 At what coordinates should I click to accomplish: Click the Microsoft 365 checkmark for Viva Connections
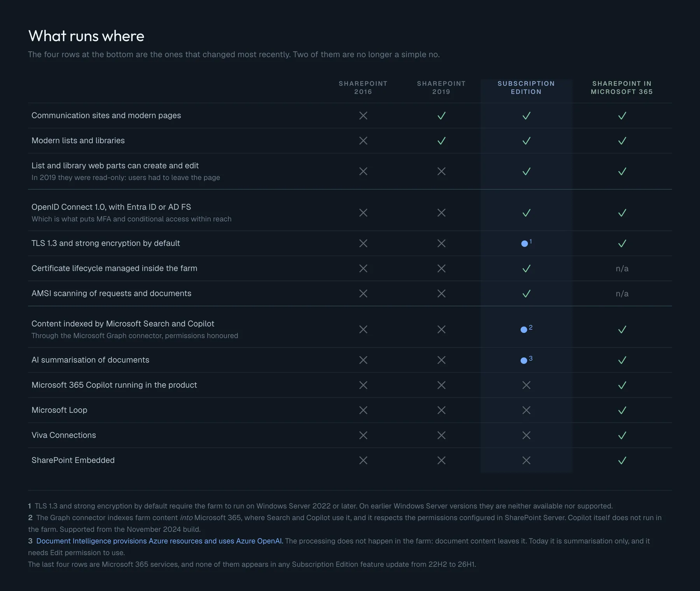(622, 435)
